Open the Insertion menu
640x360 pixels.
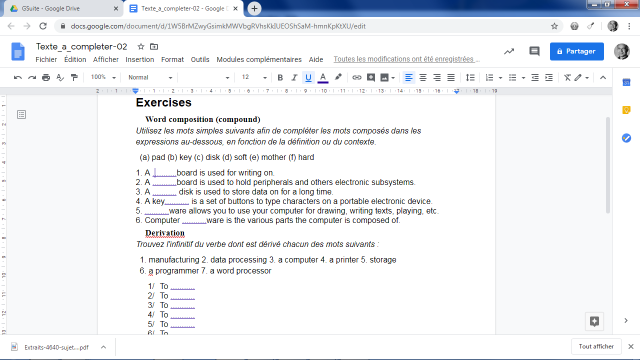click(x=140, y=60)
